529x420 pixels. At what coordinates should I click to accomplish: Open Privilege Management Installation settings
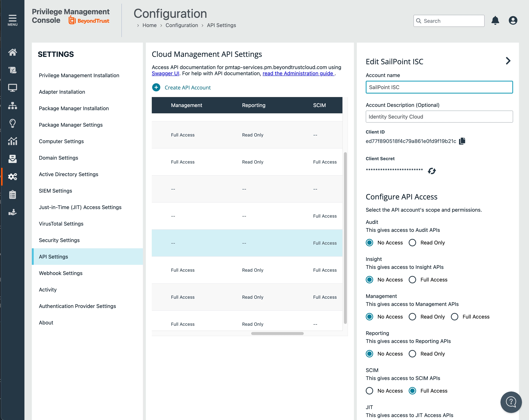point(79,75)
